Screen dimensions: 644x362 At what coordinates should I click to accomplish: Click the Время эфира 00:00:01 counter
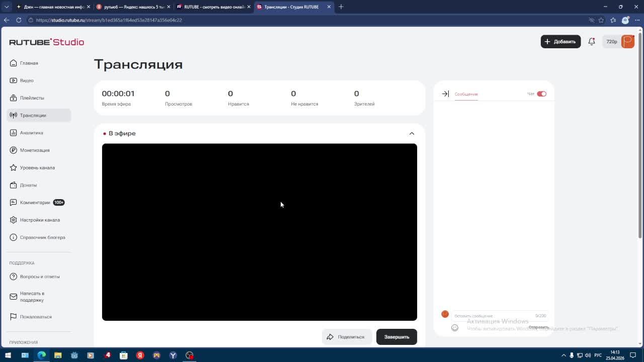pyautogui.click(x=118, y=94)
